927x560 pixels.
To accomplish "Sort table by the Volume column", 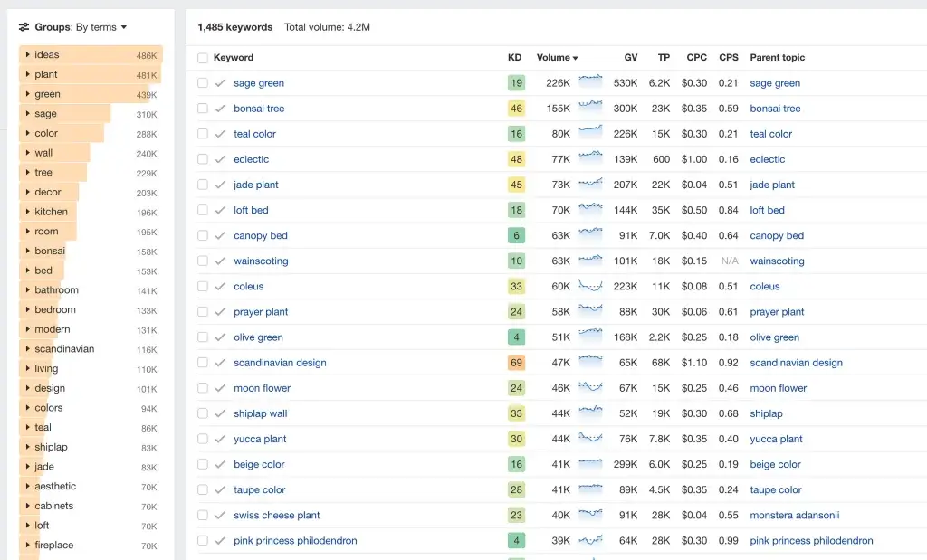I will click(x=556, y=58).
